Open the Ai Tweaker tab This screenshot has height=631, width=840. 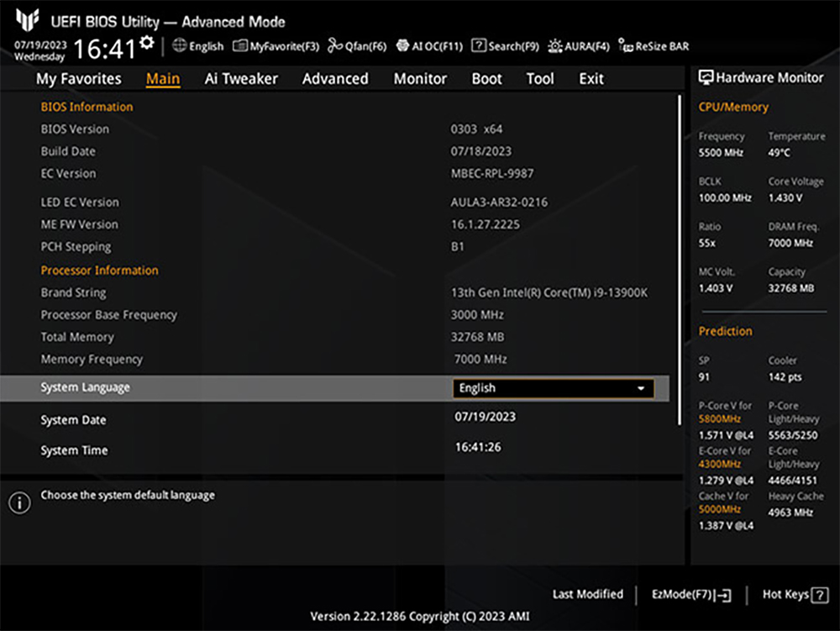pyautogui.click(x=241, y=79)
